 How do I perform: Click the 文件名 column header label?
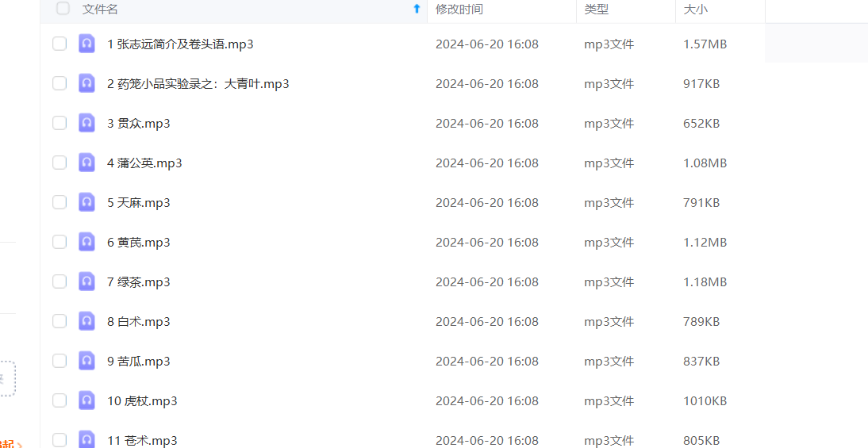pyautogui.click(x=100, y=9)
